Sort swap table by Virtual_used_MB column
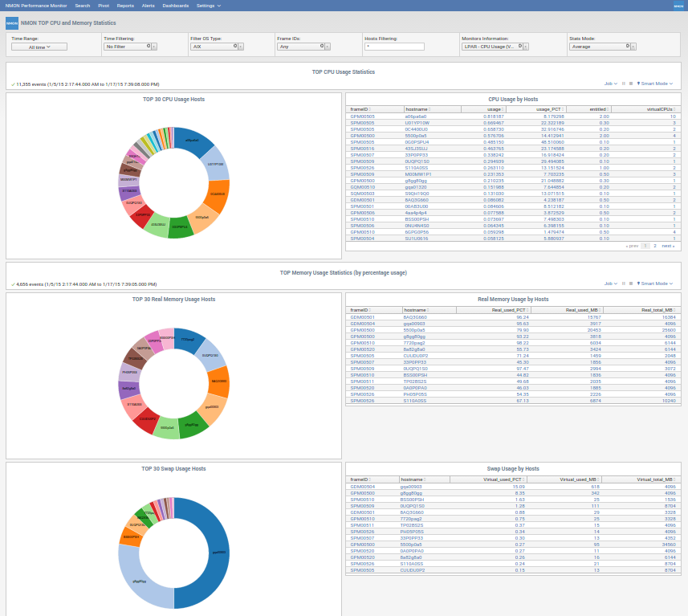 click(x=580, y=479)
